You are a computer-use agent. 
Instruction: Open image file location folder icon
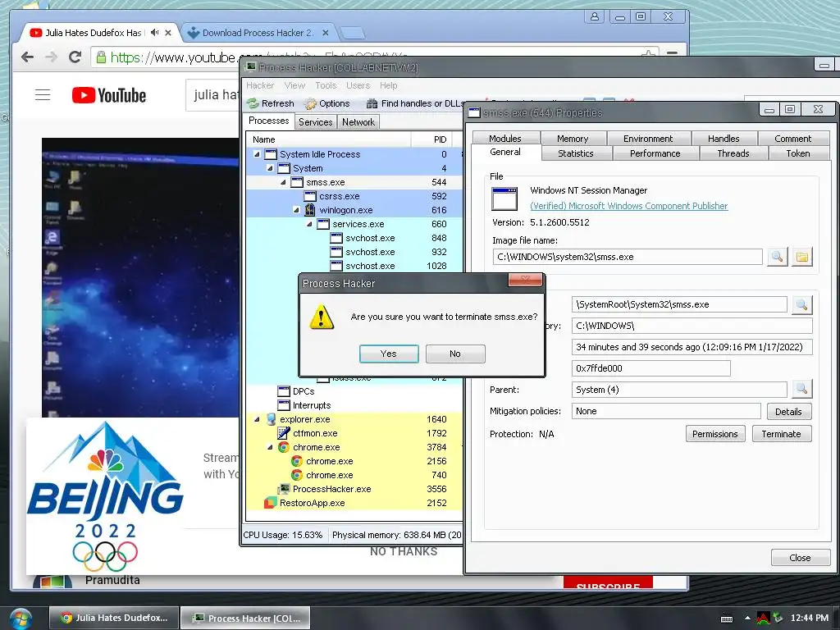[x=802, y=257]
